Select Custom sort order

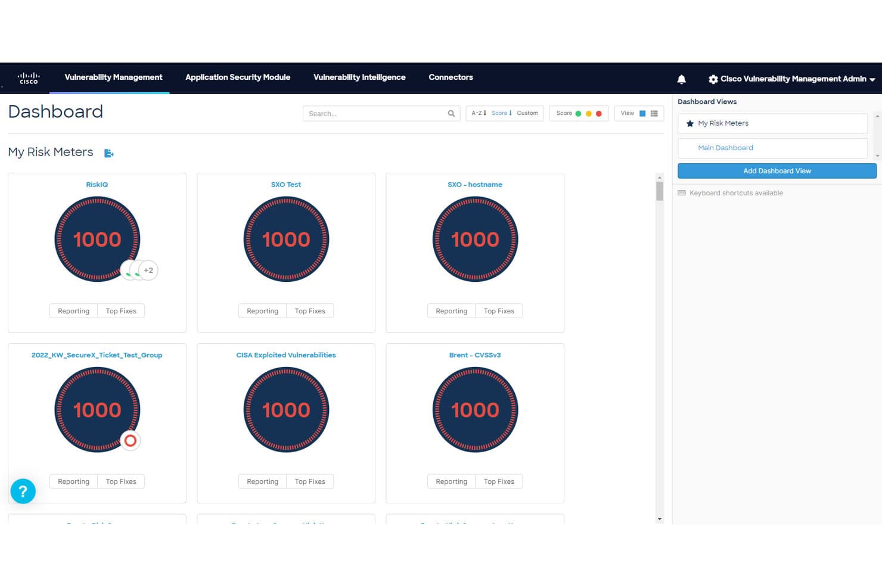tap(527, 113)
